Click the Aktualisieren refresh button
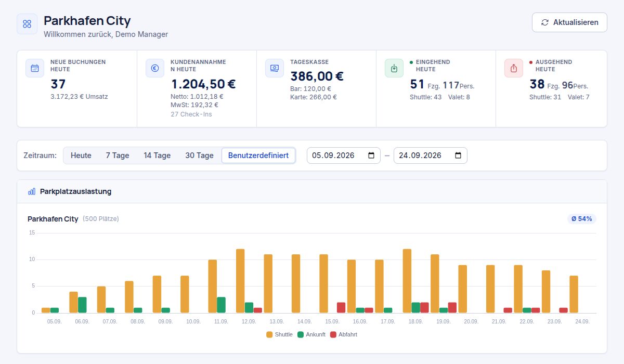 (569, 22)
